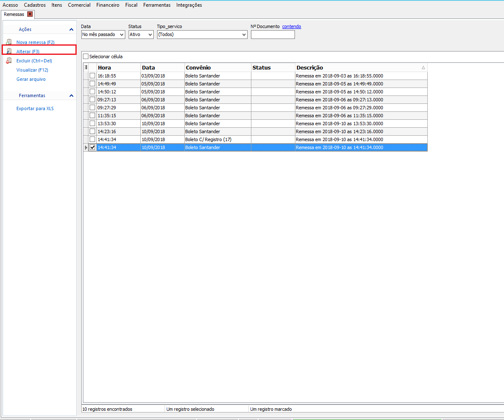504x420 pixels.
Task: Click the Exportar para XLS link
Action: 35,108
